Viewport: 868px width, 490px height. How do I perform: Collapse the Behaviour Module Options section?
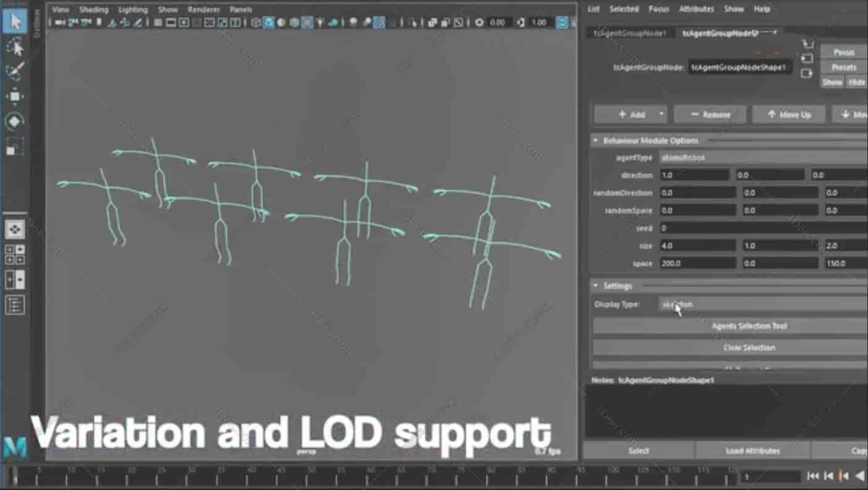tap(595, 140)
